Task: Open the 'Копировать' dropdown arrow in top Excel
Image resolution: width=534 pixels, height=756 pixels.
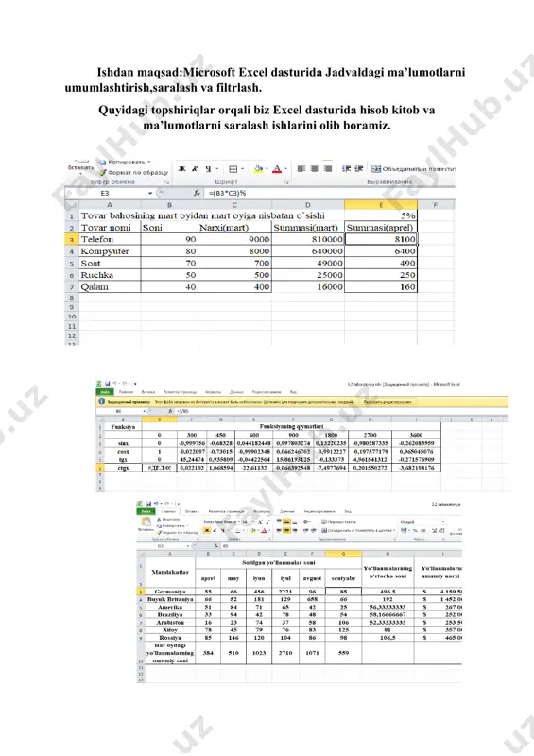Action: point(149,162)
